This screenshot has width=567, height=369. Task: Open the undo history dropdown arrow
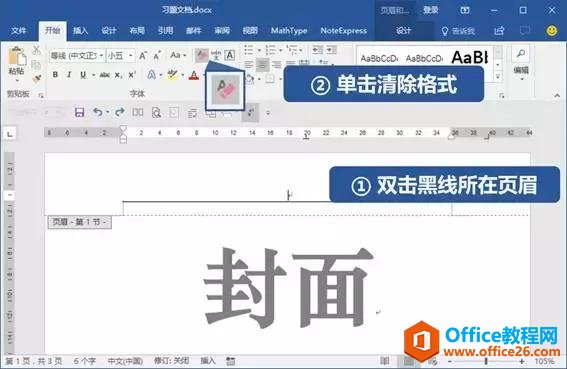pos(108,113)
